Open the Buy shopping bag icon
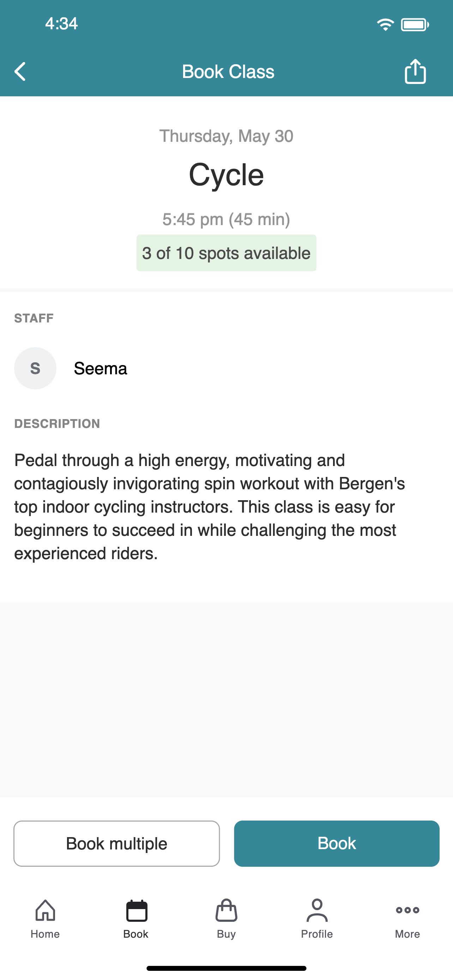This screenshot has width=453, height=980. pyautogui.click(x=226, y=911)
